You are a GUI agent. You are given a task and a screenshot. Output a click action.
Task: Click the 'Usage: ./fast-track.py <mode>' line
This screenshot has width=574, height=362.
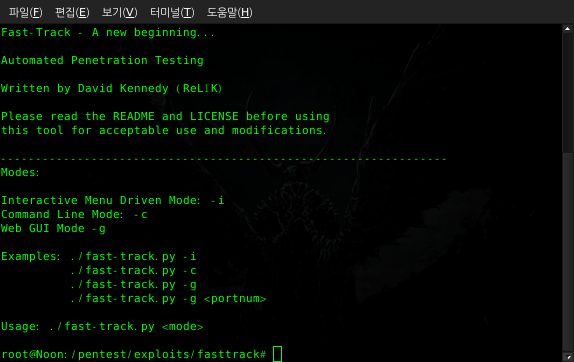pyautogui.click(x=102, y=326)
